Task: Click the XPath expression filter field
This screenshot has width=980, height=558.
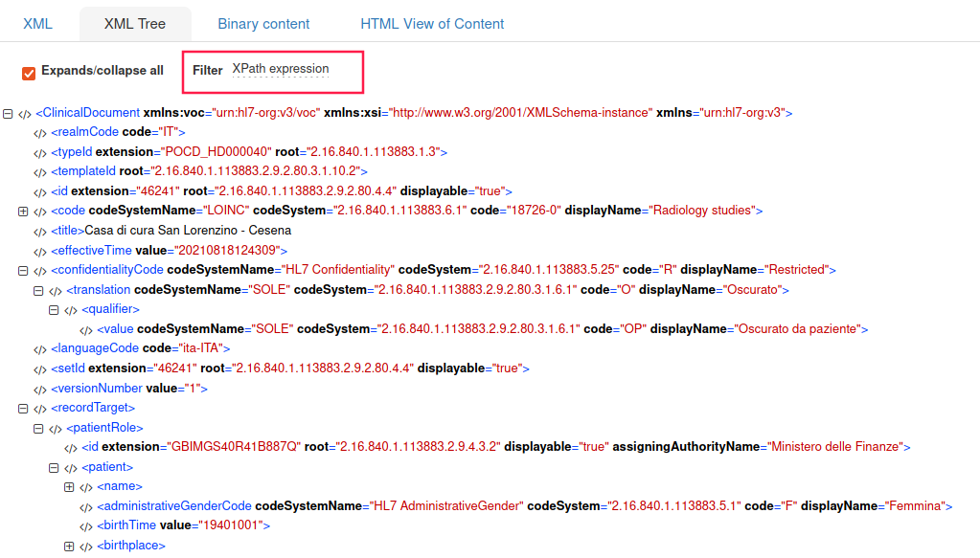Action: click(292, 70)
